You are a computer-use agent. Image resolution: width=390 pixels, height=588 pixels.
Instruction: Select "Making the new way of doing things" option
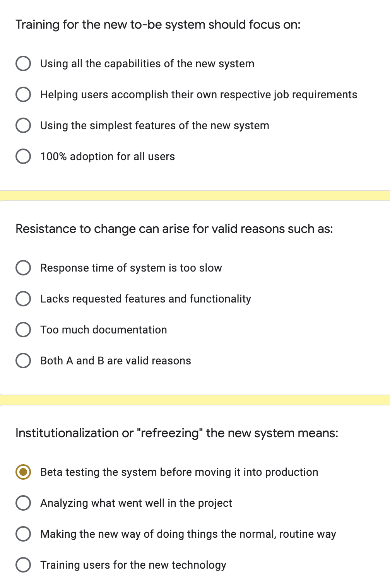click(23, 533)
